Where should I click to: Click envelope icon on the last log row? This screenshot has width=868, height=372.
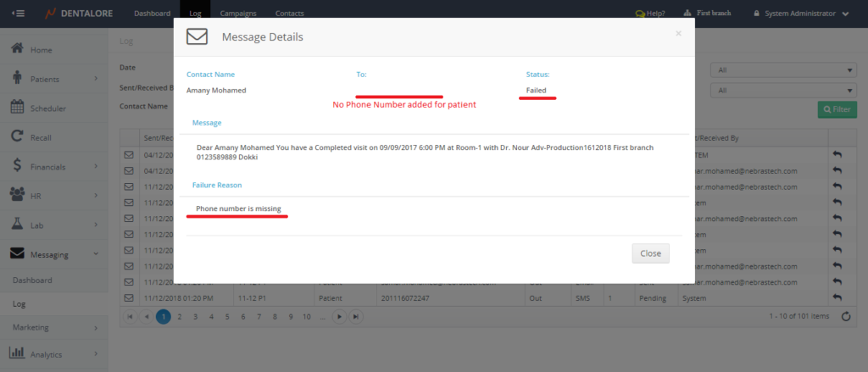[129, 297]
